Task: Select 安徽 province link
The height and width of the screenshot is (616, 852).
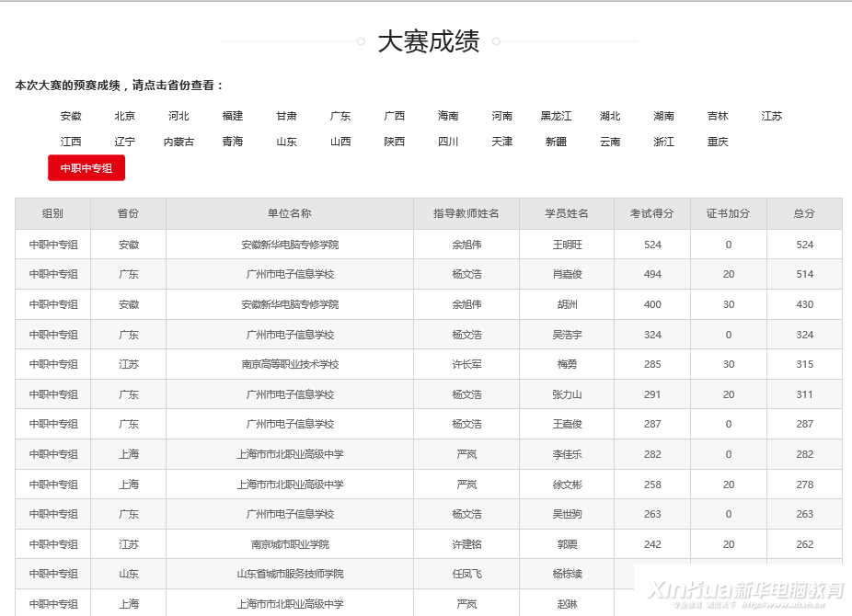Action: (x=71, y=116)
